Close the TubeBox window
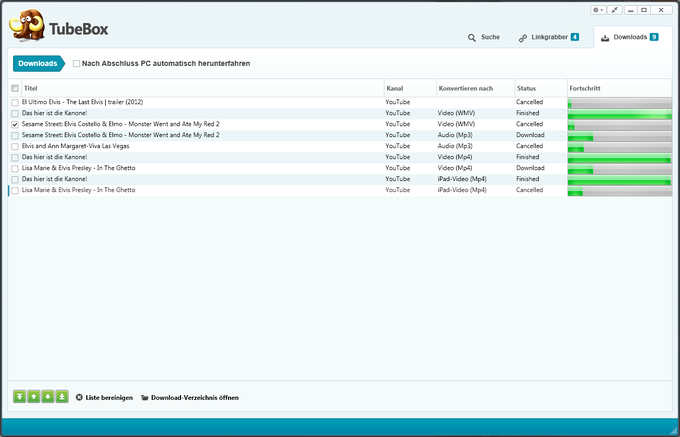The image size is (680, 437). pyautogui.click(x=661, y=10)
